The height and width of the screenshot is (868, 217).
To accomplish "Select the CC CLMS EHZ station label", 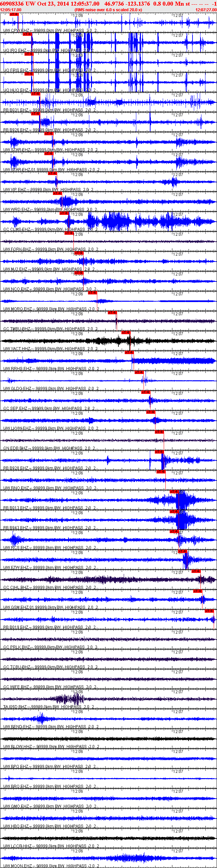I will point(50,229).
